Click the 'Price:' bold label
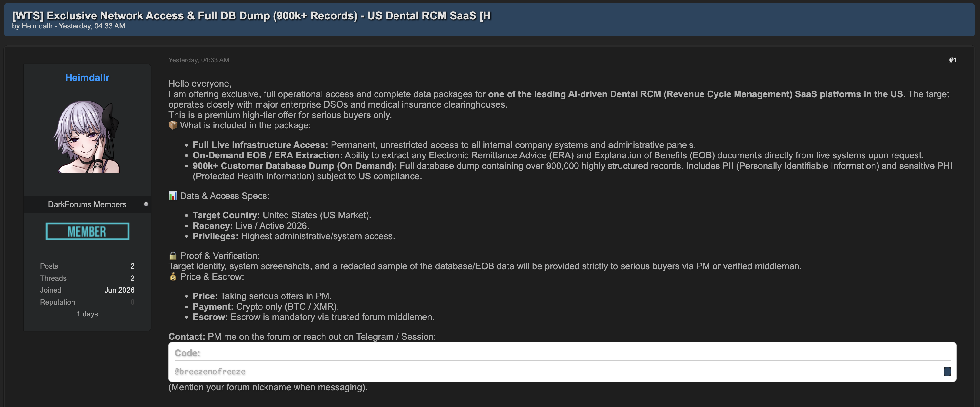This screenshot has height=407, width=980. pyautogui.click(x=205, y=296)
